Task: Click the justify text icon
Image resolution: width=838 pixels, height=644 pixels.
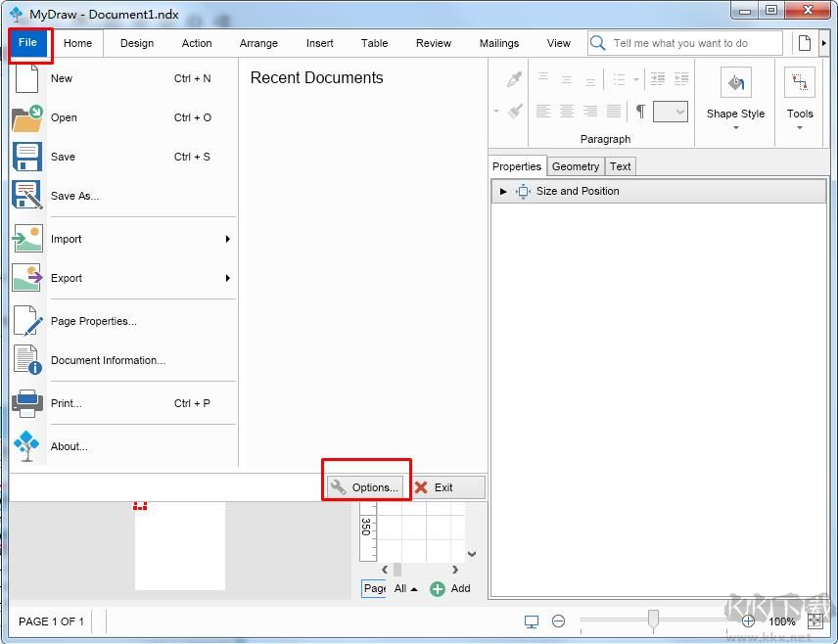Action: 614,111
